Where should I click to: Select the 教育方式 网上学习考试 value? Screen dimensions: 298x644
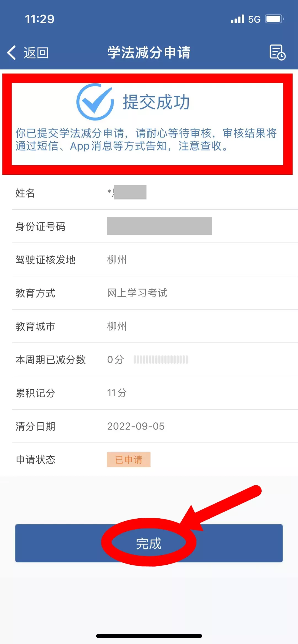click(137, 293)
